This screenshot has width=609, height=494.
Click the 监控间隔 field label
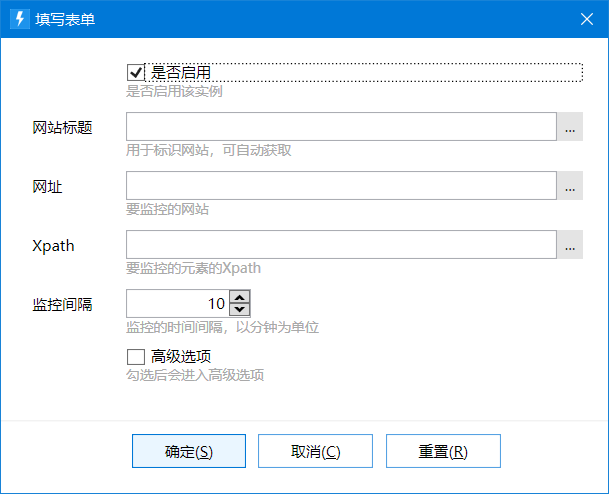(x=62, y=304)
